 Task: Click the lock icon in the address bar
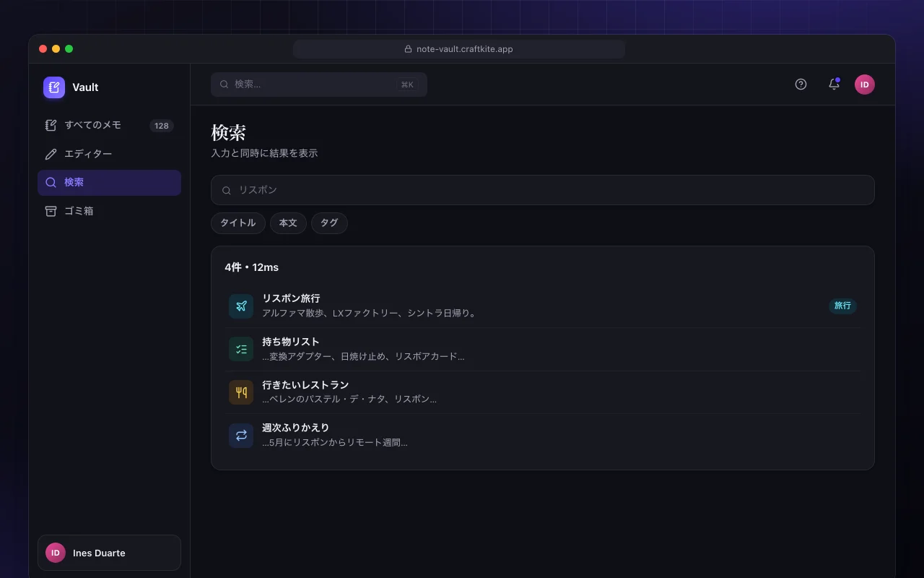click(x=409, y=49)
